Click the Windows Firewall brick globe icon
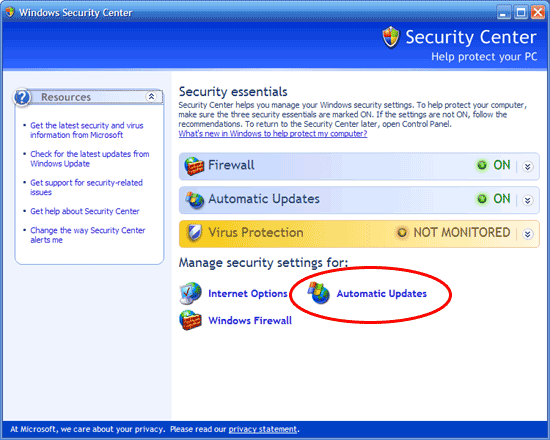 pyautogui.click(x=190, y=320)
